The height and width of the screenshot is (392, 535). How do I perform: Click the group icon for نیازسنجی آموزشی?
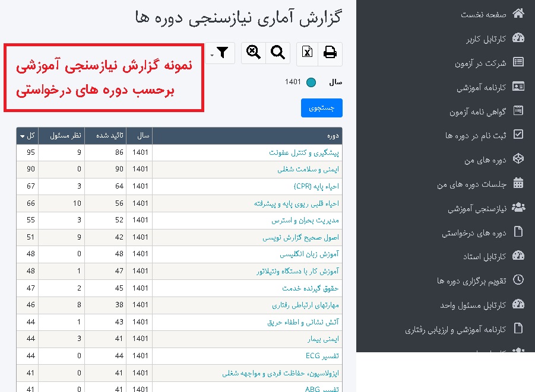click(518, 207)
